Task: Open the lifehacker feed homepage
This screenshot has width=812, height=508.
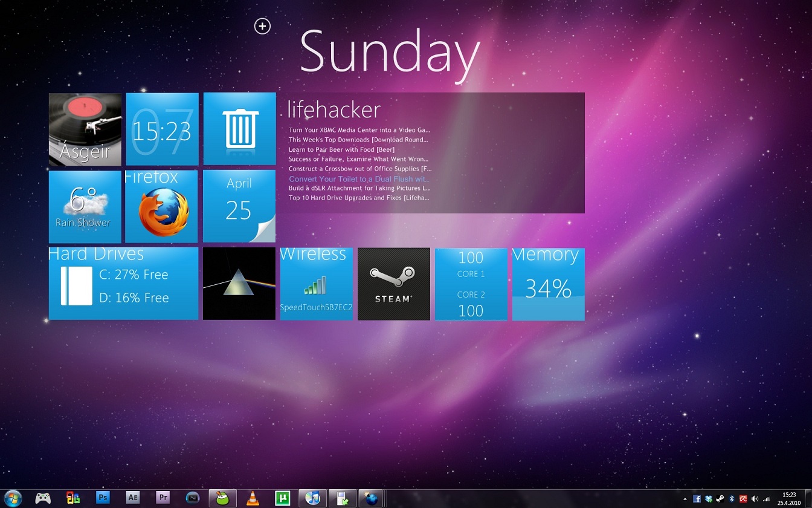Action: coord(334,109)
